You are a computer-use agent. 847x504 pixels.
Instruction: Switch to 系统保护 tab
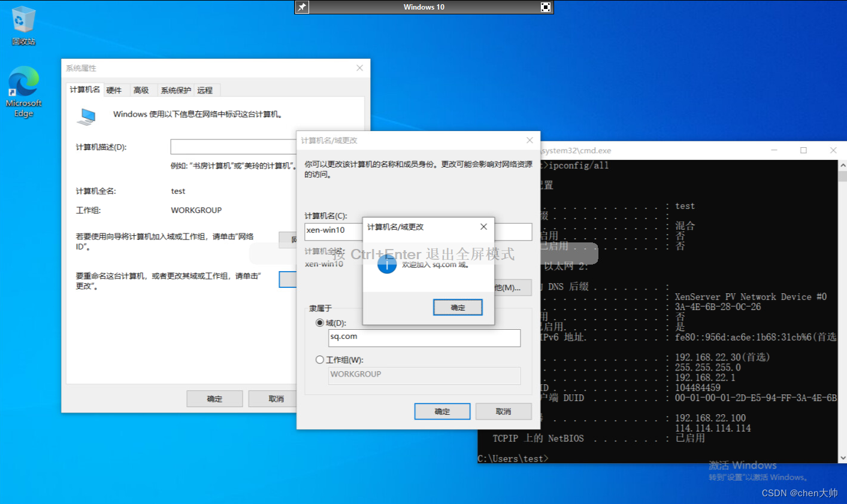point(176,90)
